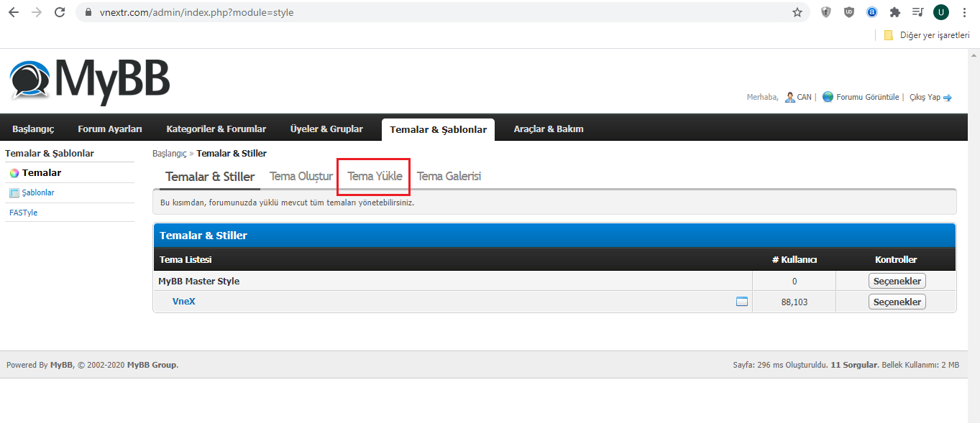Open the shield extension icon
Screen dimensions: 980x423
point(826,12)
